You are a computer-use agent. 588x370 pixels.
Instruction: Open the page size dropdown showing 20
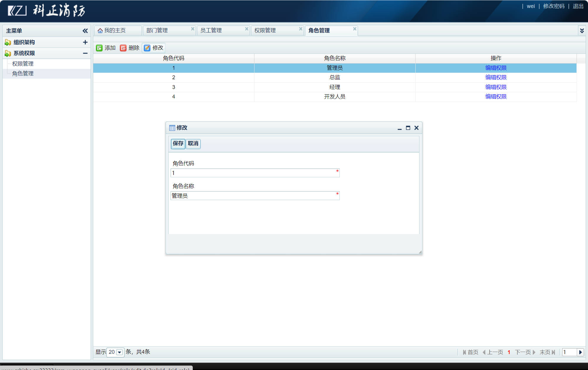click(x=119, y=352)
